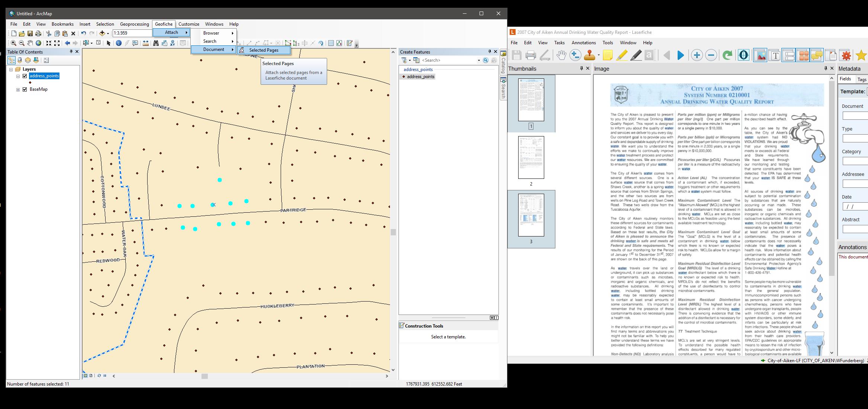Toggle the Thumbnails pane view button

803,55
